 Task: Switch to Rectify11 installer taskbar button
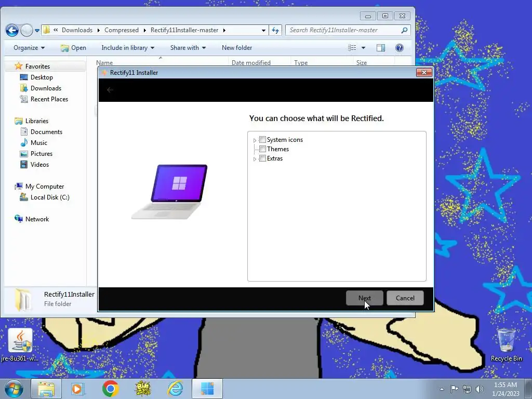tap(207, 389)
